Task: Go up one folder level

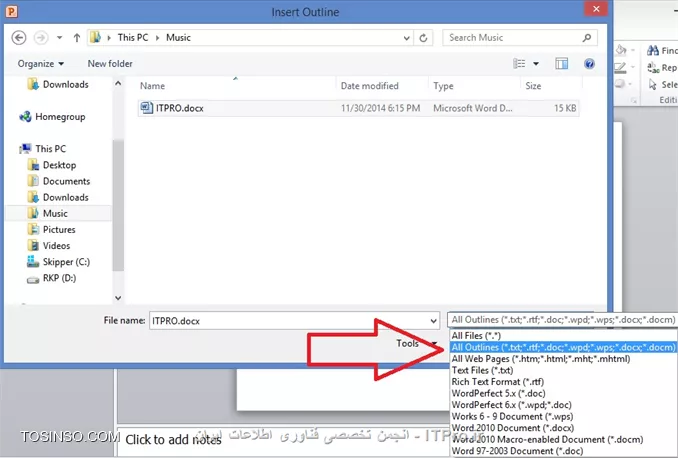Action: [x=77, y=38]
